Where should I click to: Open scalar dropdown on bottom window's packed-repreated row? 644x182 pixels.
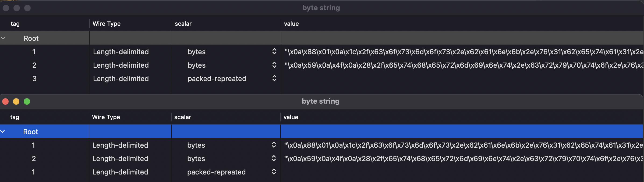(x=274, y=172)
